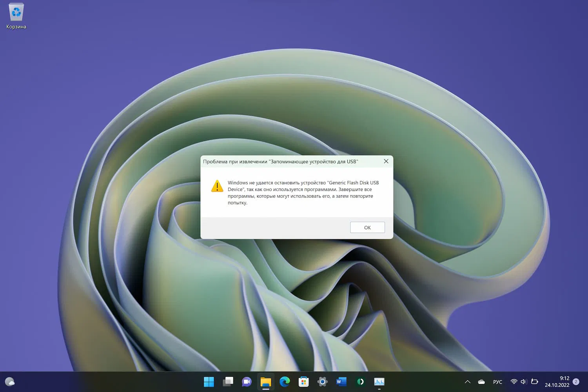
Task: Open the dark green half-circle taskbar app
Action: coord(360,381)
